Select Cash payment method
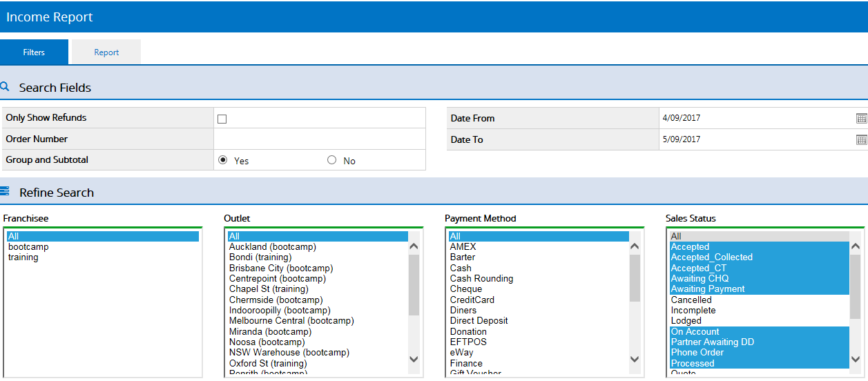The image size is (868, 381). (539, 268)
